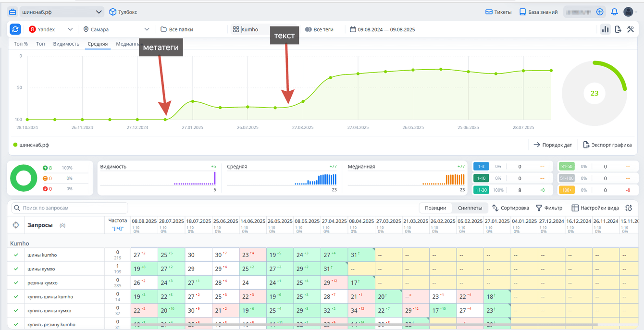Toggle checkmark for query резина кумхо

(x=16, y=283)
